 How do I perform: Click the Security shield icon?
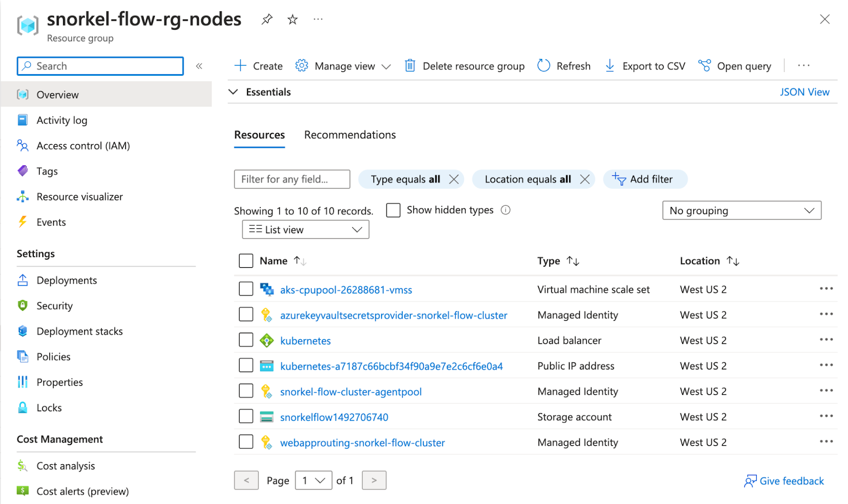[x=23, y=306]
